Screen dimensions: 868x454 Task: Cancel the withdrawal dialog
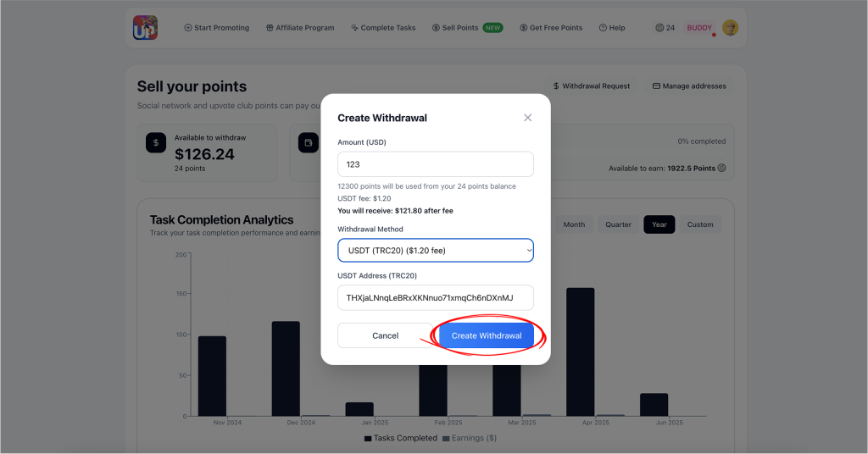click(x=386, y=335)
